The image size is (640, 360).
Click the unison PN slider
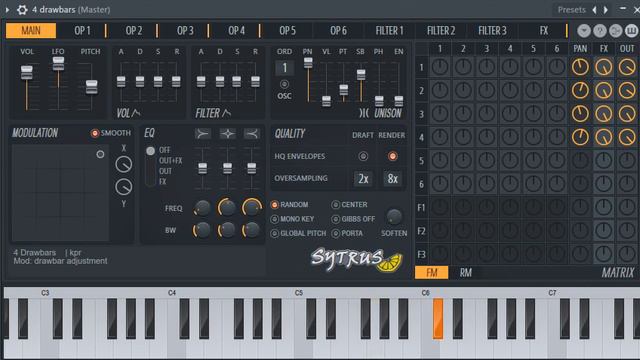click(x=308, y=62)
